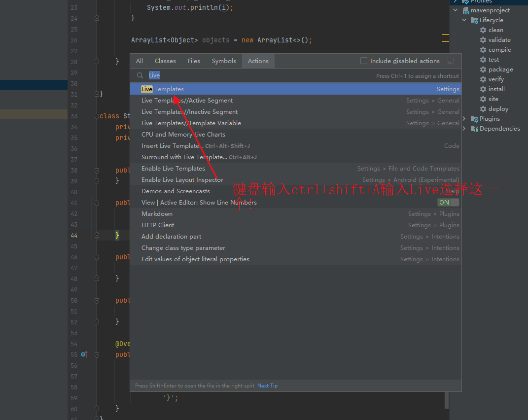This screenshot has width=528, height=420.
Task: Select Surround with Live Template action
Action: pos(296,157)
